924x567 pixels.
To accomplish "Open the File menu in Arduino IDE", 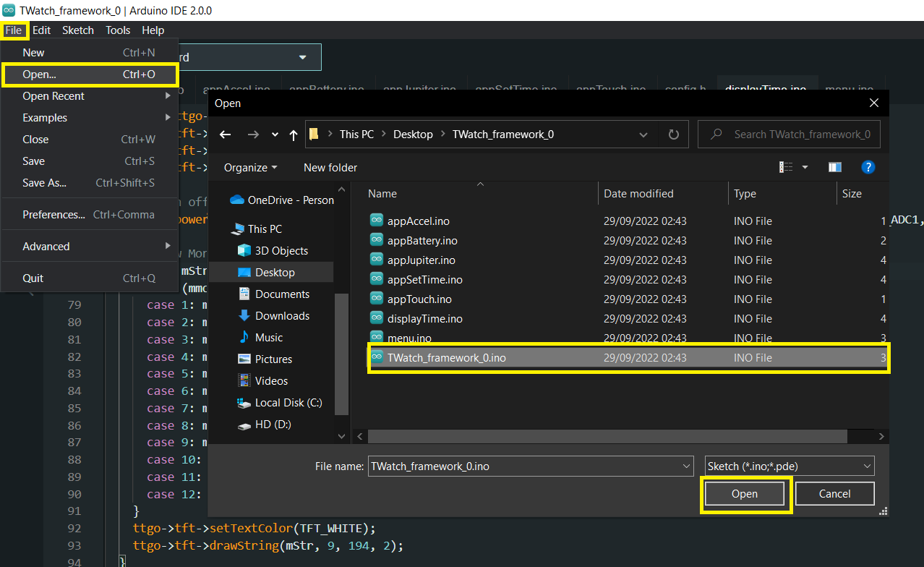I will point(14,30).
